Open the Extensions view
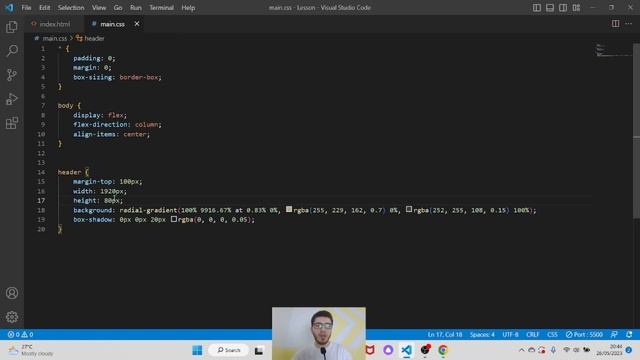The image size is (640, 360). pyautogui.click(x=12, y=123)
